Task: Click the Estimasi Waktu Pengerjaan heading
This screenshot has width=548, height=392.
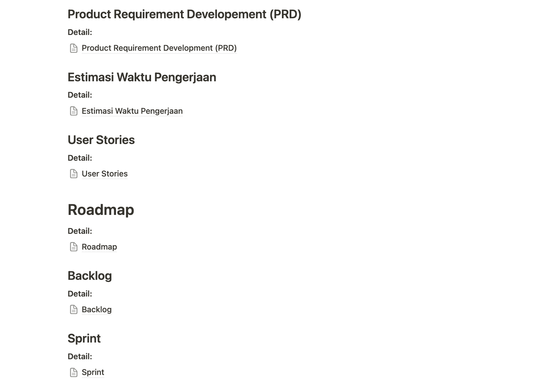Action: point(142,77)
